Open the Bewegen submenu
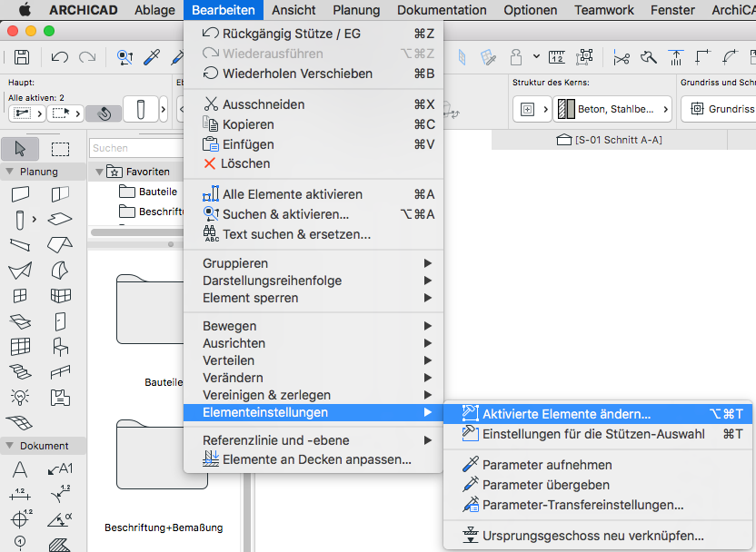Screen dimensions: 756x552 [x=313, y=326]
